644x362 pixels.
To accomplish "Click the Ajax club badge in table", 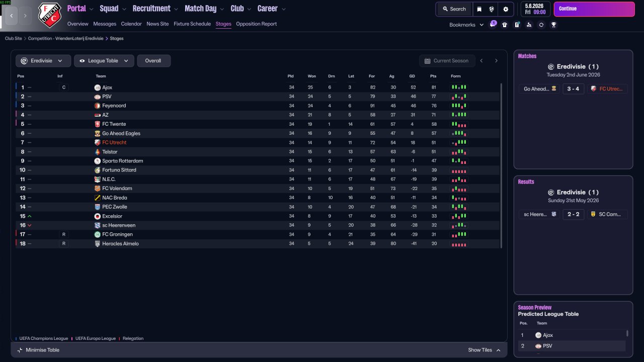I will point(98,87).
